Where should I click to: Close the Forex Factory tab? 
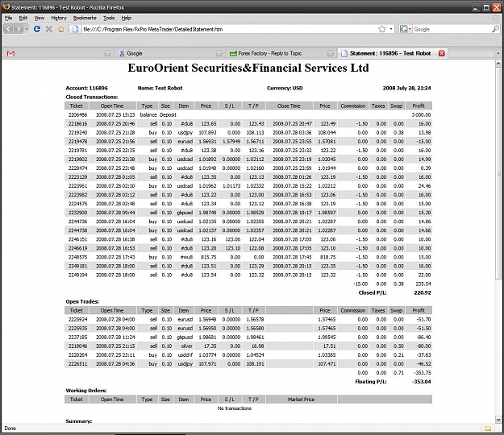330,54
